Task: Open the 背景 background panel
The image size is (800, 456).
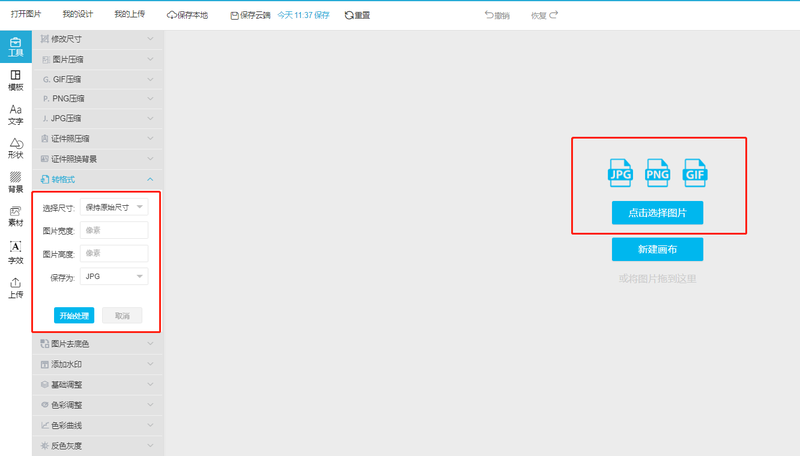Action: tap(16, 182)
